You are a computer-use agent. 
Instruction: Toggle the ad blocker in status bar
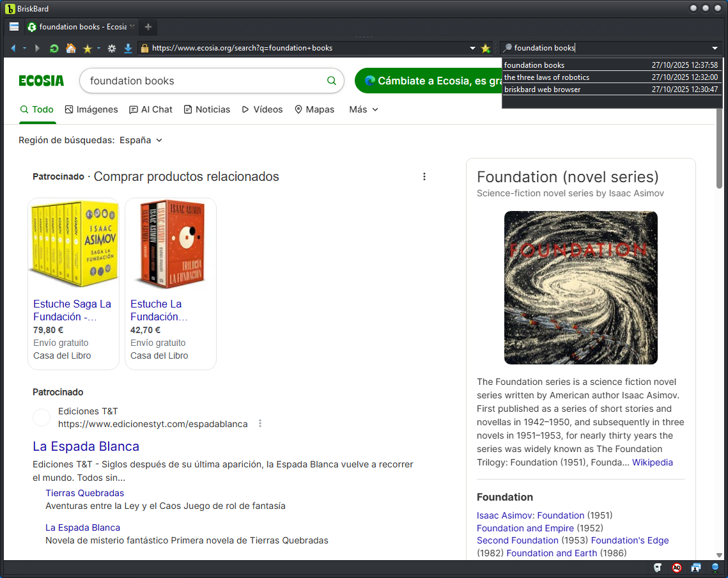click(x=677, y=567)
